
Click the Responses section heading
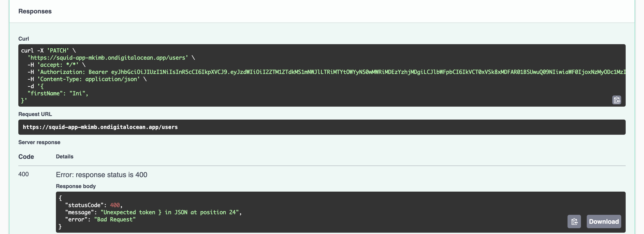click(x=35, y=11)
